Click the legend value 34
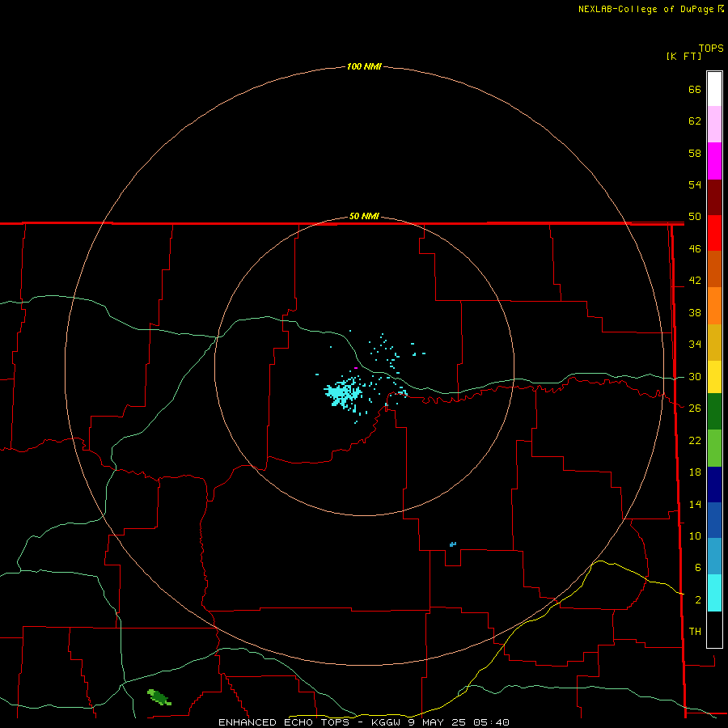 [695, 345]
